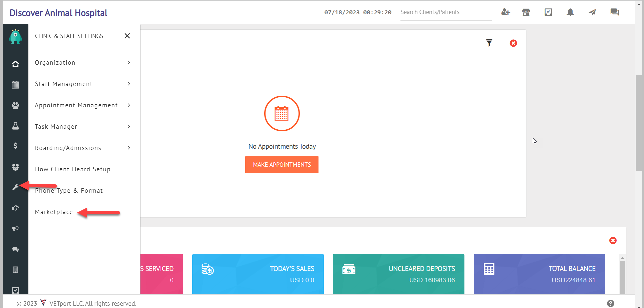Viewport: 644px width, 308px height.
Task: Open the lab flask icon in sidebar
Action: tap(15, 126)
